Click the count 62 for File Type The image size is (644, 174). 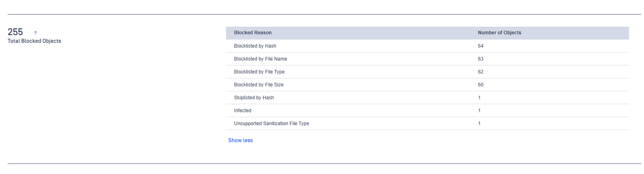481,72
